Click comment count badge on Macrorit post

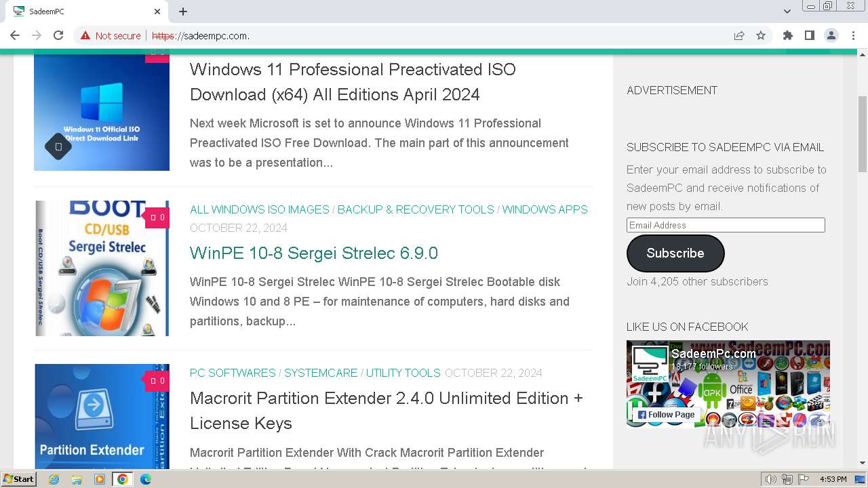pyautogui.click(x=157, y=381)
